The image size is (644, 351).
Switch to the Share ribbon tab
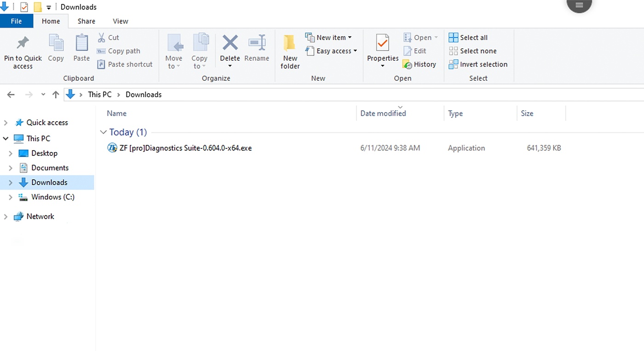pos(86,21)
